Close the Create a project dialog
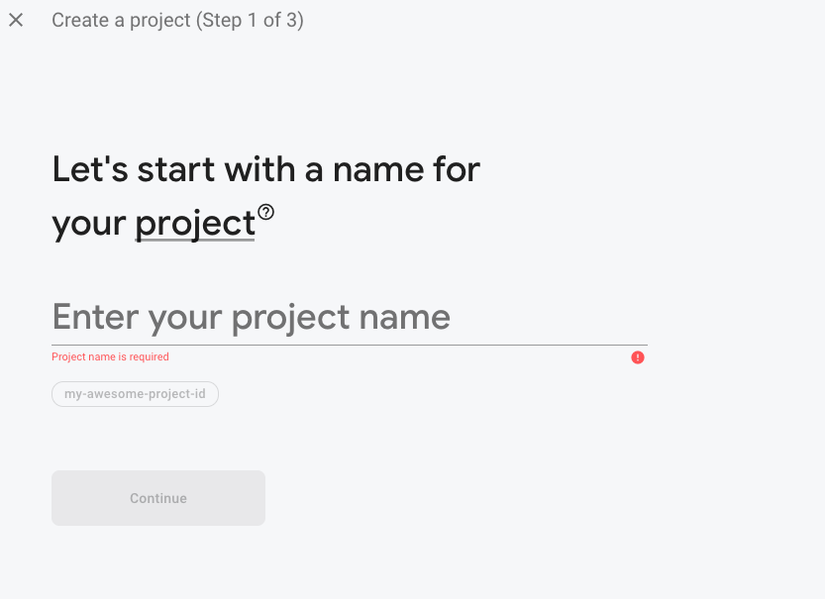This screenshot has height=599, width=825. point(16,20)
